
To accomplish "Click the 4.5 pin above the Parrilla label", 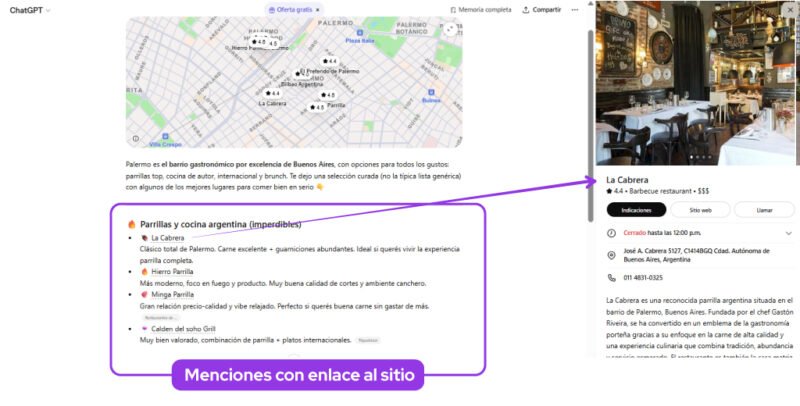I will click(x=328, y=95).
